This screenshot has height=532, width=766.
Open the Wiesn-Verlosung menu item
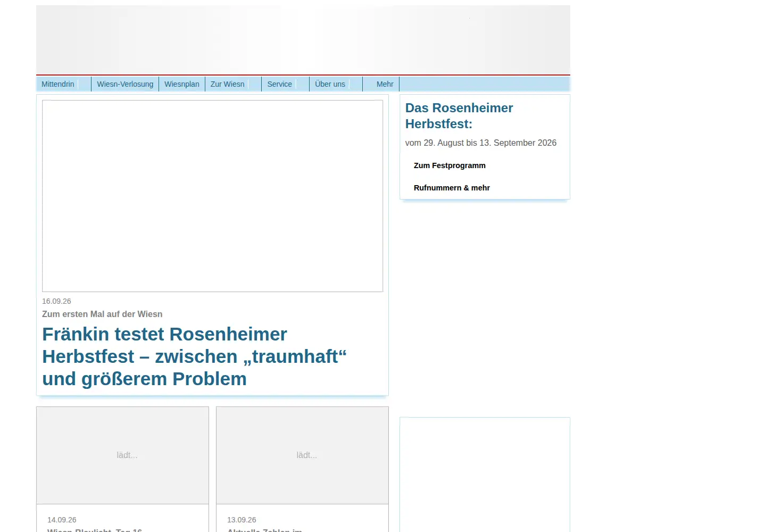125,84
